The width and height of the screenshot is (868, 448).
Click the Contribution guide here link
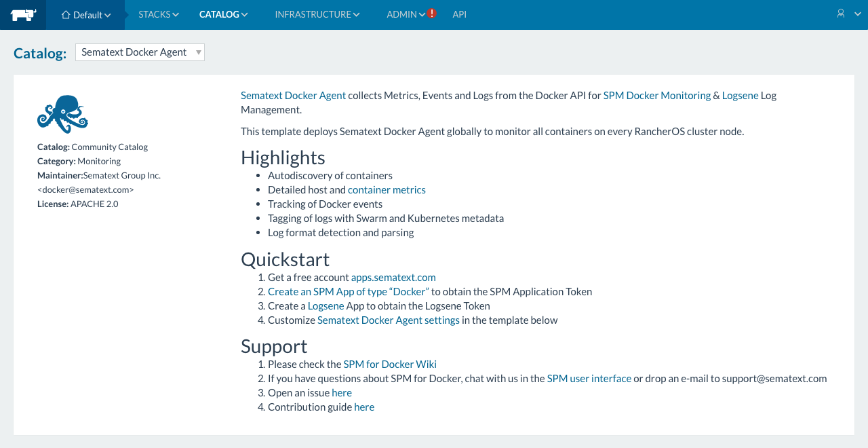(364, 407)
